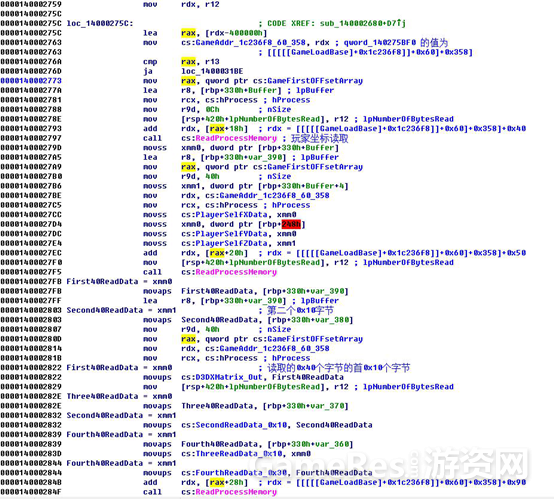Screen dimensions: 554x499
Task: Click the FourthReadData_0x30 variable
Action: pos(241,472)
